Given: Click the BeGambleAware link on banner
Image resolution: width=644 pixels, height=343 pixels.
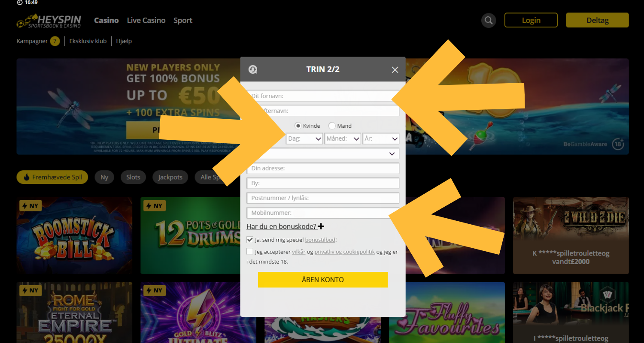Looking at the screenshot, I should (x=586, y=144).
